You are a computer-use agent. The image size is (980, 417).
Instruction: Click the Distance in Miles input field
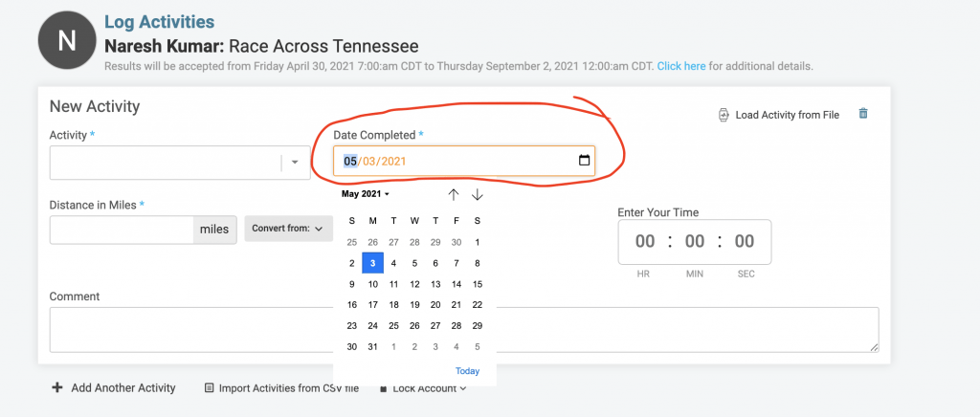122,230
